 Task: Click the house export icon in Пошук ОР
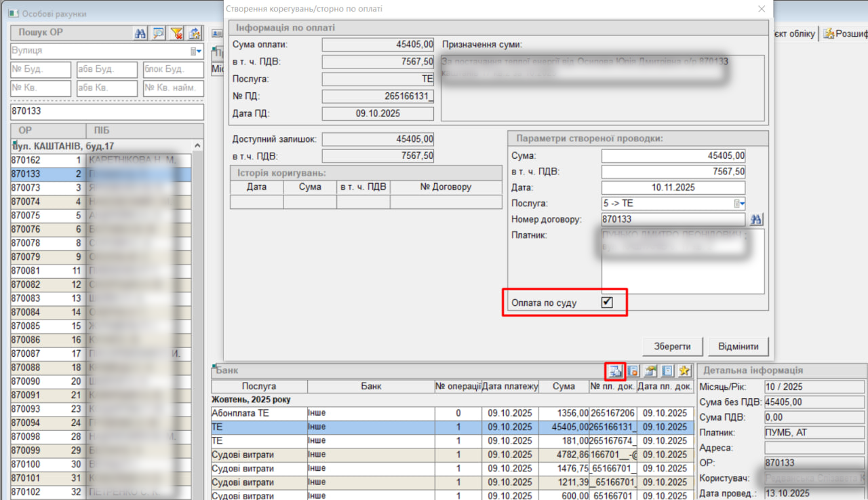195,33
